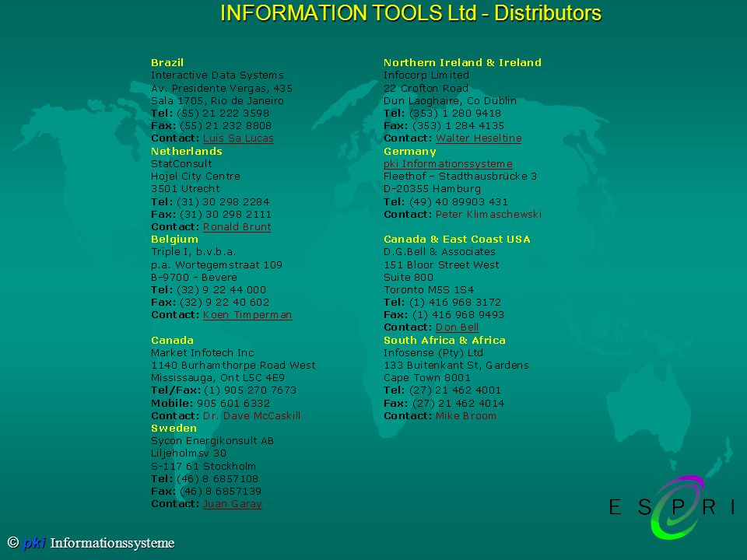Image resolution: width=747 pixels, height=560 pixels.
Task: Click the footer "© pki Informationssysteme" copyright text
Action: point(91,543)
